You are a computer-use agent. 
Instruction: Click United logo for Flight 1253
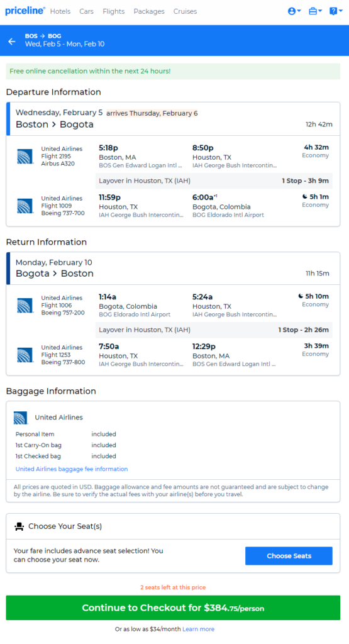click(25, 355)
